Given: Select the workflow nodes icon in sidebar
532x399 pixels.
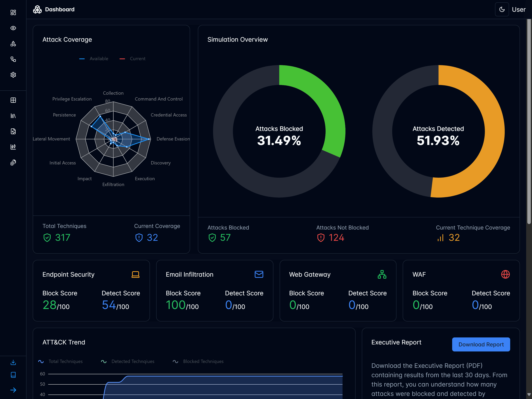Looking at the screenshot, I should coord(13,59).
